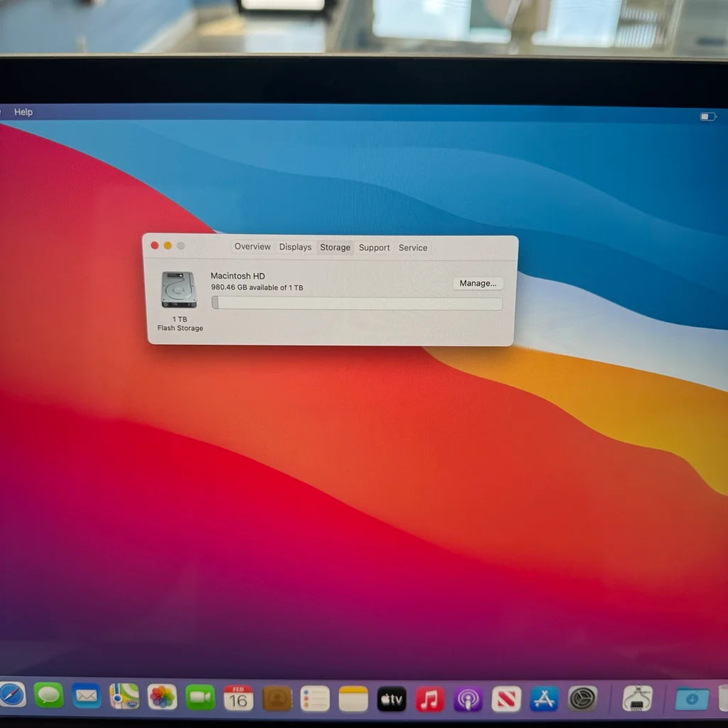Image resolution: width=728 pixels, height=728 pixels.
Task: Open Music from the Dock
Action: (429, 700)
